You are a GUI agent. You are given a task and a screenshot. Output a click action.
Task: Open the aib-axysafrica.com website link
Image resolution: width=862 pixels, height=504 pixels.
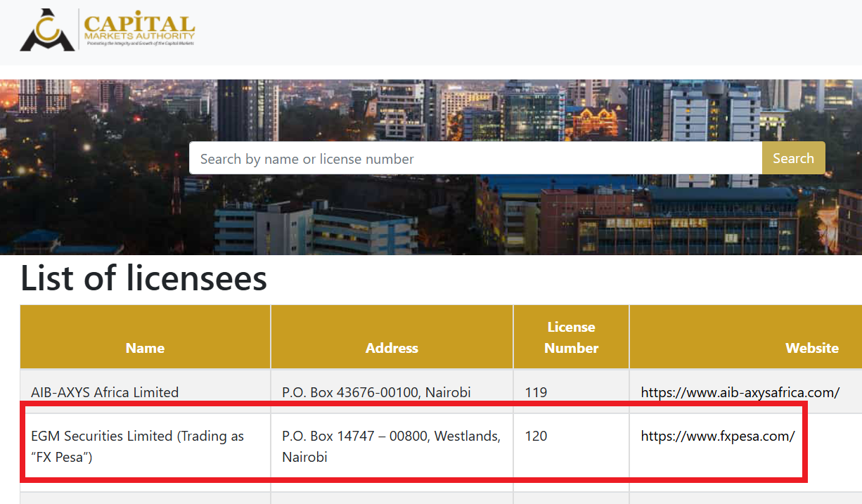pos(740,392)
